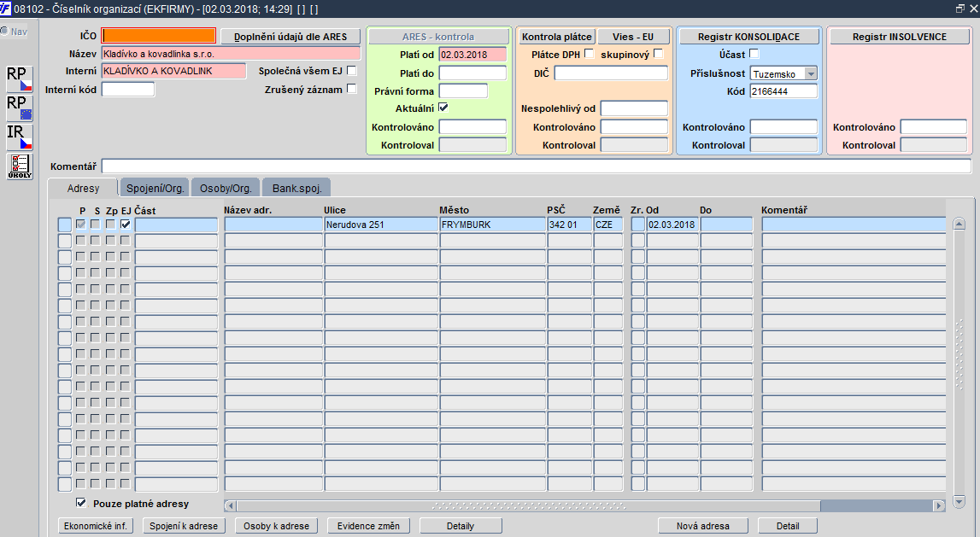Click the RP Czech flag icon
Image resolution: width=980 pixels, height=537 pixels.
click(20, 79)
